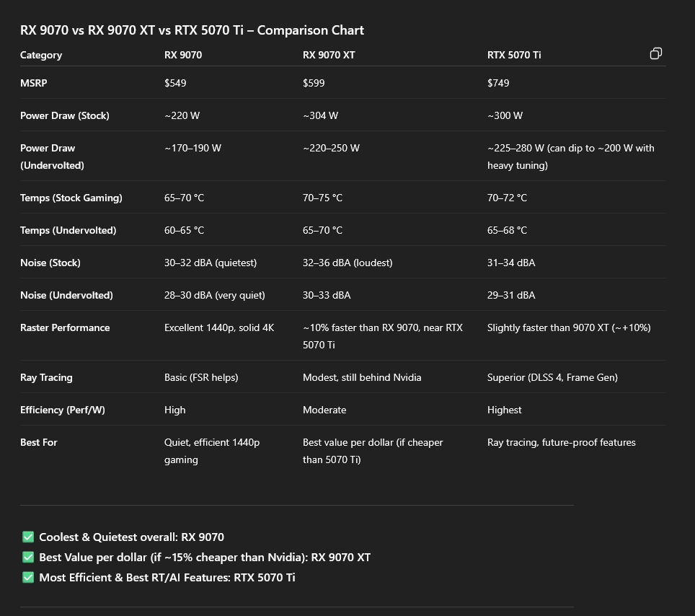695x616 pixels.
Task: Click the $549 price cell
Action: coord(175,83)
